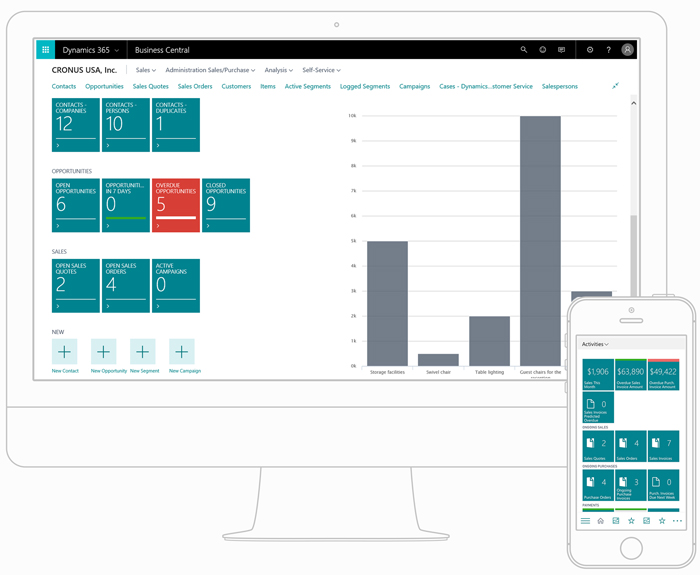Tap the phone Sales Orders tile
The width and height of the screenshot is (700, 575).
tap(630, 446)
